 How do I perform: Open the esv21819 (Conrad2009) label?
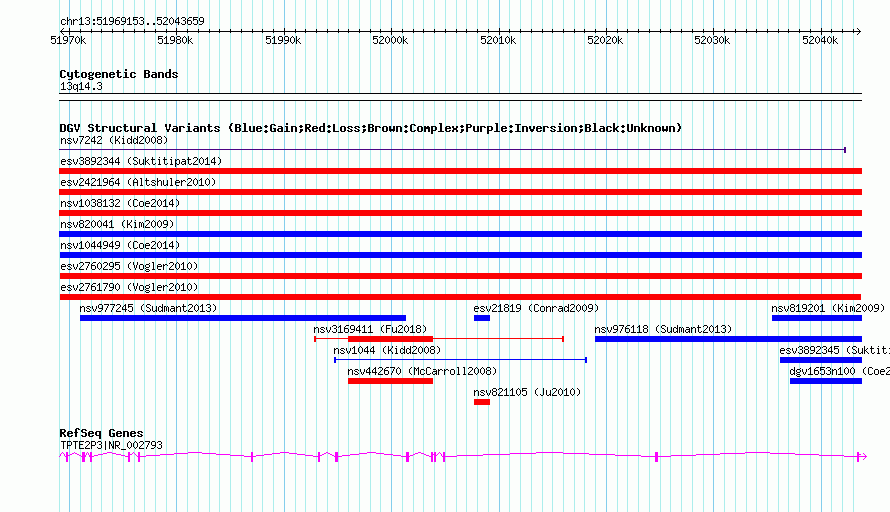pyautogui.click(x=536, y=308)
